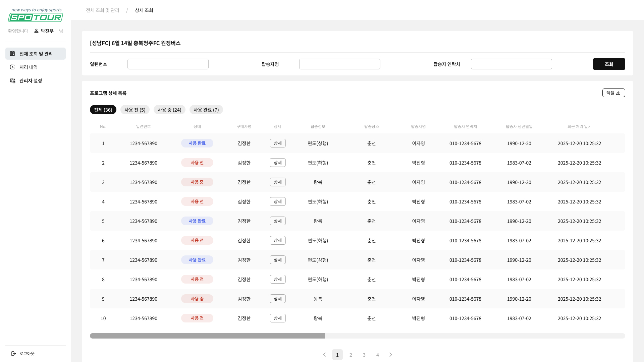Select the 전체 (36) filter chip
The width and height of the screenshot is (644, 362).
point(103,110)
